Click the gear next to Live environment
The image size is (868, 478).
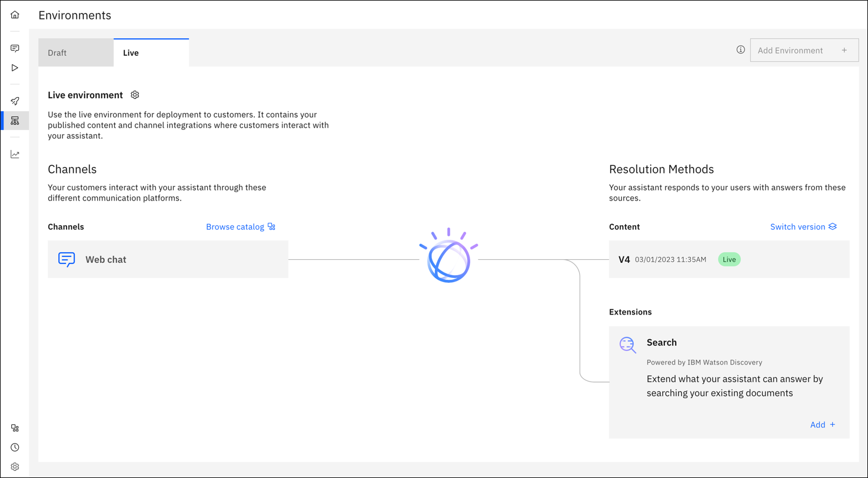click(x=135, y=95)
